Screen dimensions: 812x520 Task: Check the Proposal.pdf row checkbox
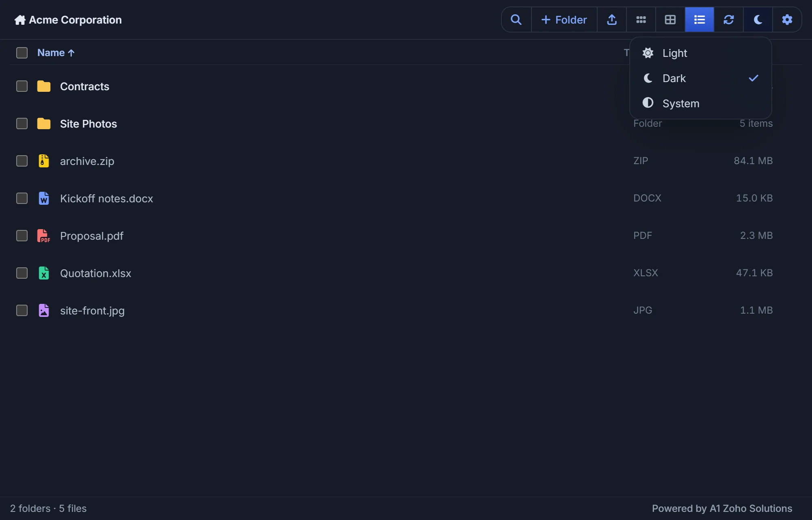point(22,236)
